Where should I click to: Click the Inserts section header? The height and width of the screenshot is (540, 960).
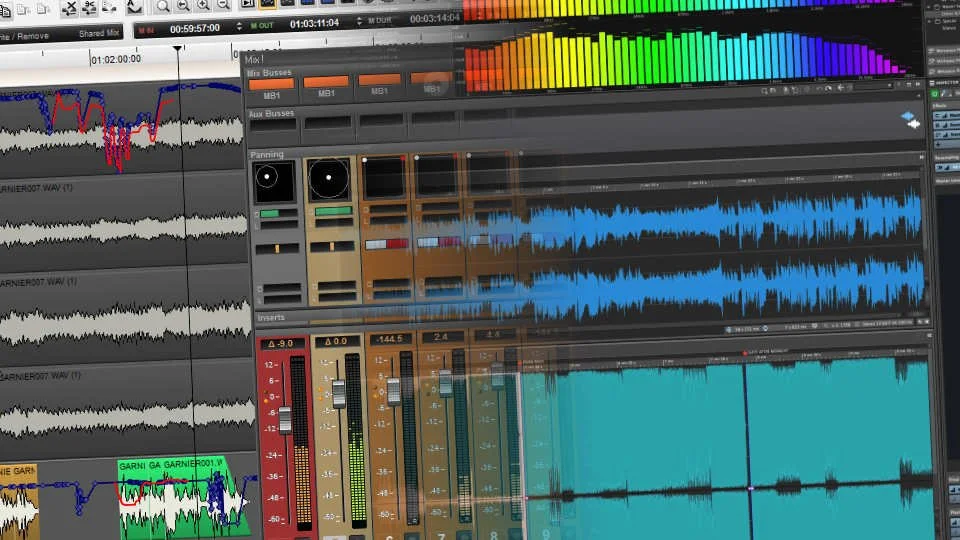271,318
